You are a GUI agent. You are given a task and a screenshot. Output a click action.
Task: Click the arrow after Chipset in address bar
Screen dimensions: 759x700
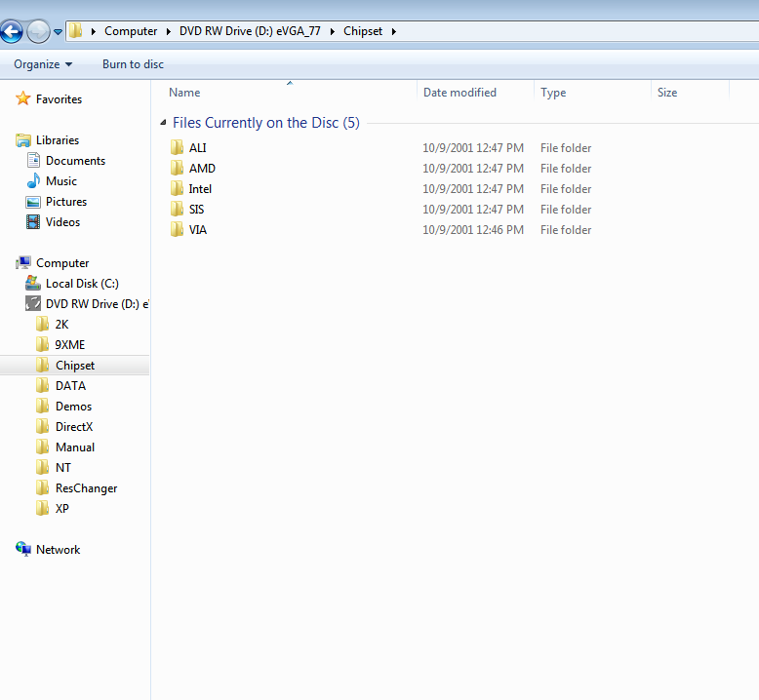pyautogui.click(x=394, y=31)
